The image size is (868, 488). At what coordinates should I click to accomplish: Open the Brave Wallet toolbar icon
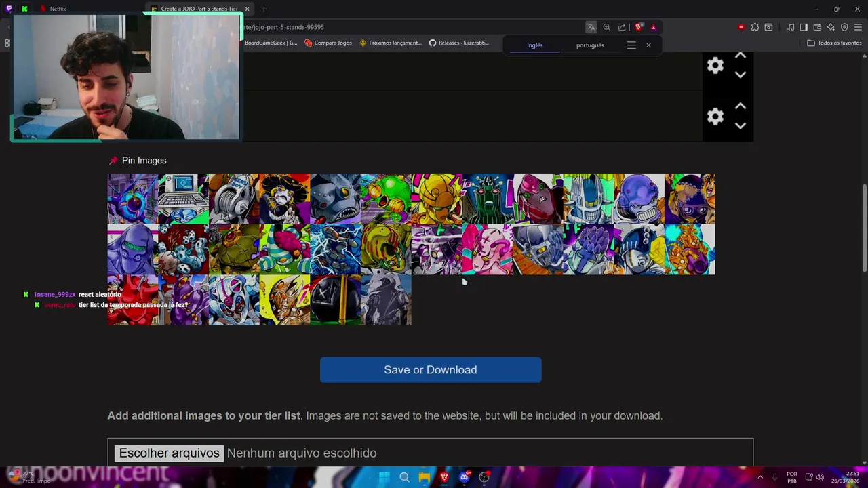point(817,27)
